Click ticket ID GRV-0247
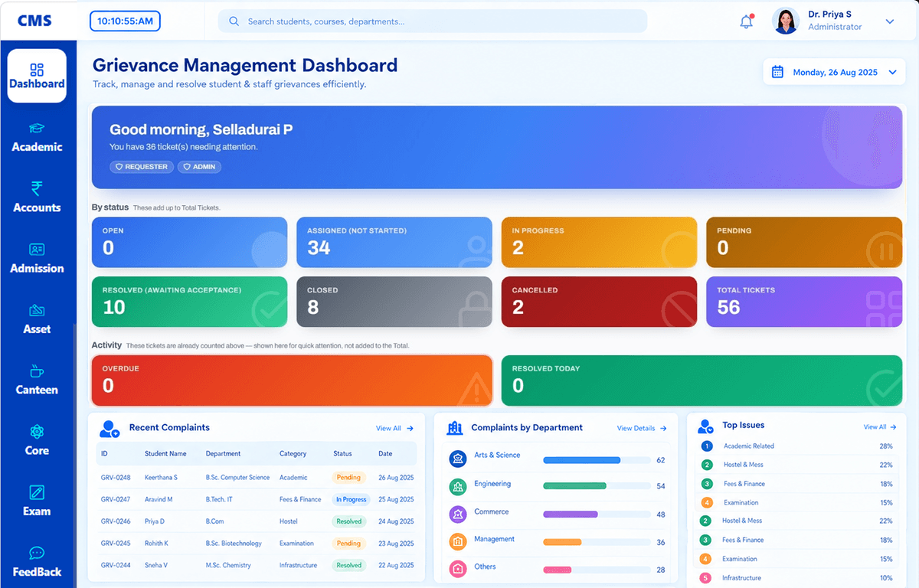The width and height of the screenshot is (919, 588). tap(116, 499)
